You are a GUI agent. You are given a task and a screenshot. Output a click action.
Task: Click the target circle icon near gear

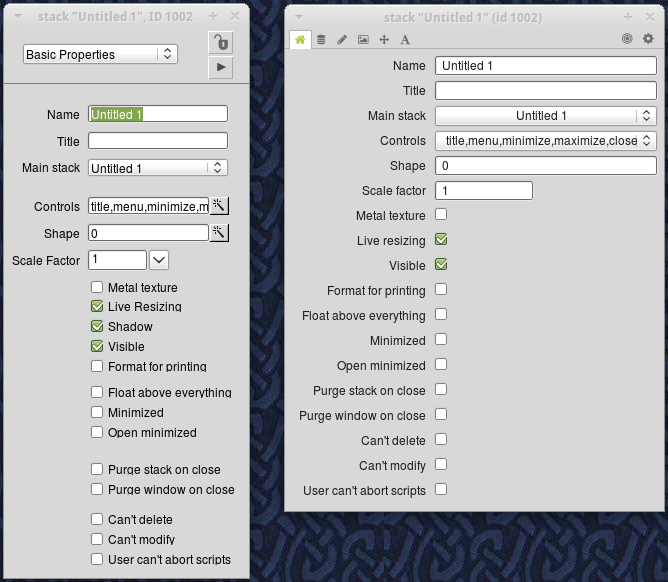627,39
